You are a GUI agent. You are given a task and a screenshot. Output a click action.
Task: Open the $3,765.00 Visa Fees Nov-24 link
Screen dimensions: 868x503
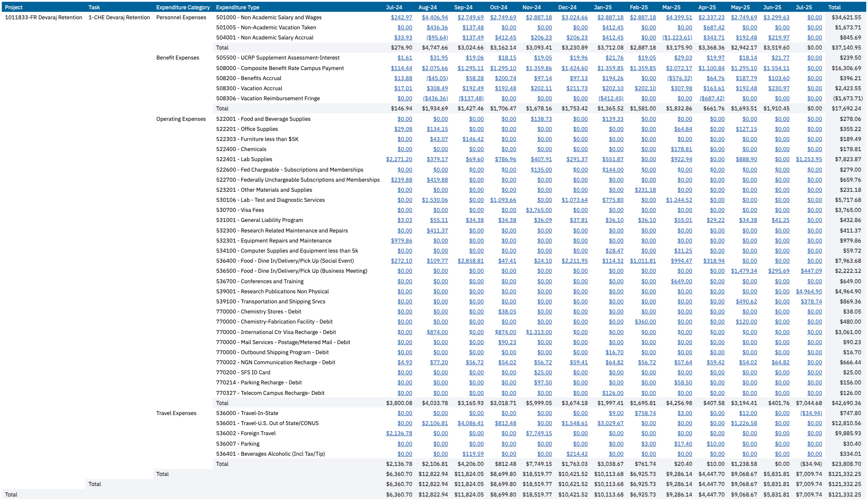pos(539,210)
